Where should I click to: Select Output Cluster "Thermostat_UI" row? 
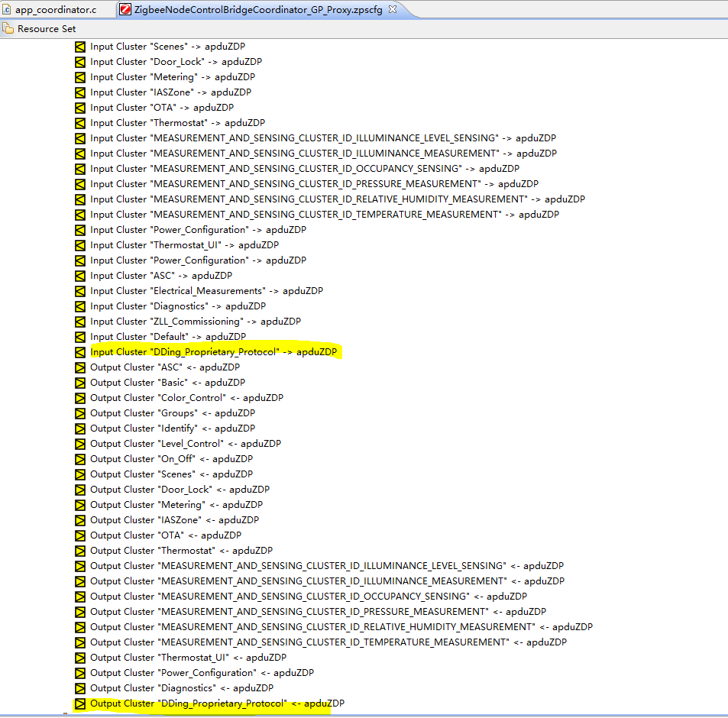click(x=181, y=658)
